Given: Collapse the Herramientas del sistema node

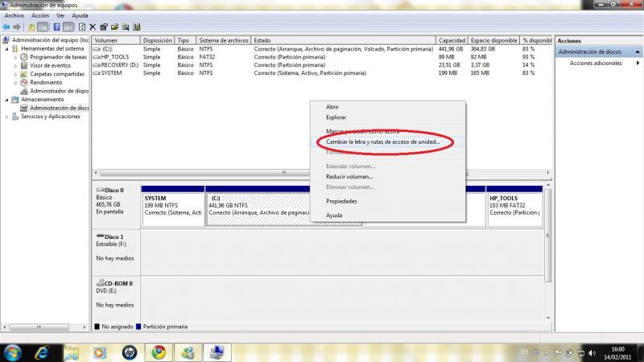Looking at the screenshot, I should [x=7, y=49].
